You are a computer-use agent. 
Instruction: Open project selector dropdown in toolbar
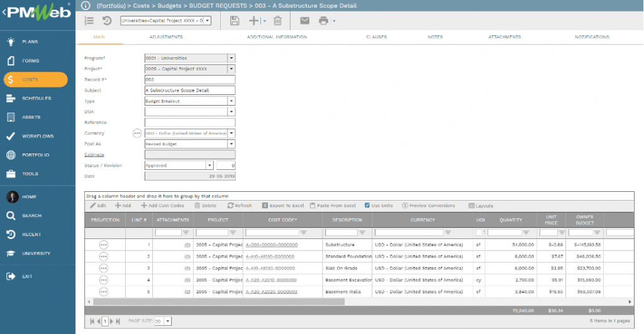[x=208, y=21]
